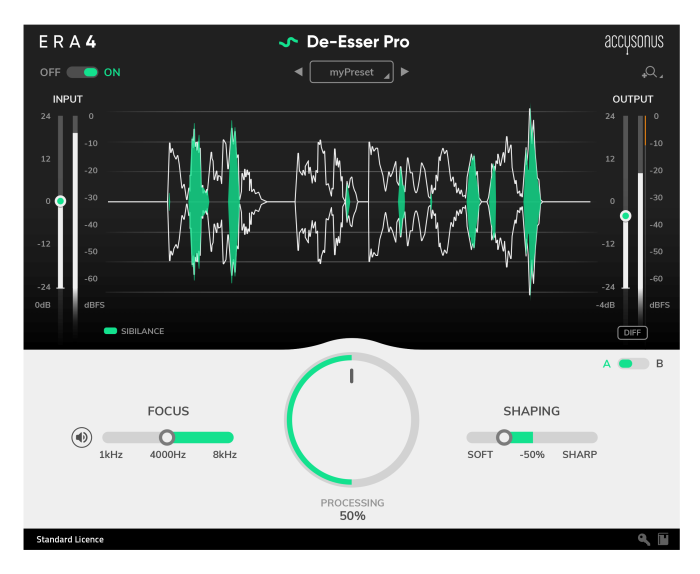700x574 pixels.
Task: Click the Processing 50% value
Action: 352,516
